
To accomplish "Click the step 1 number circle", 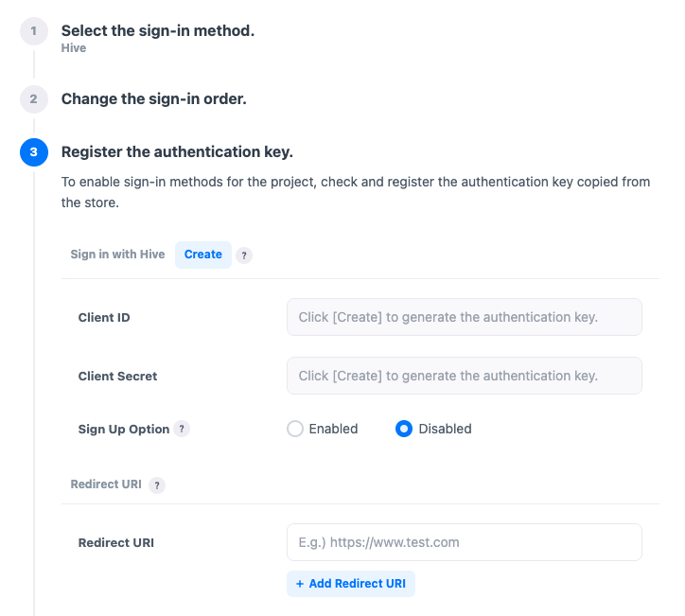I will [x=33, y=31].
